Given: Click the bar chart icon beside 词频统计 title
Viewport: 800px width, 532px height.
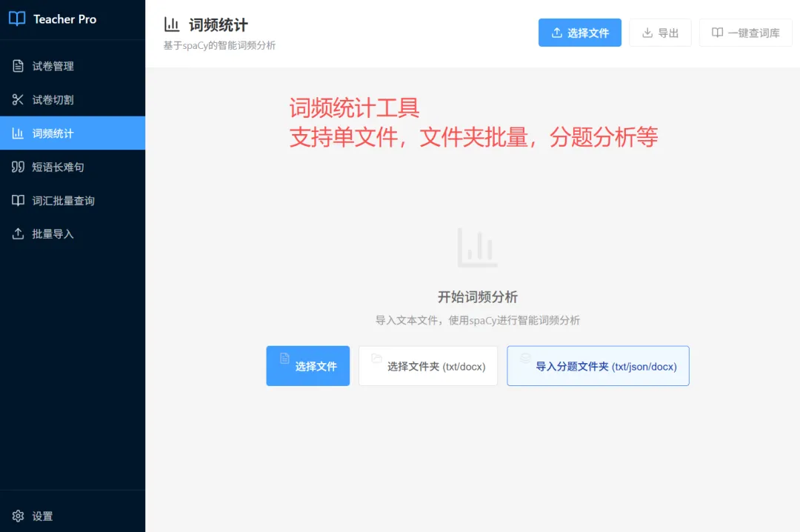Looking at the screenshot, I should 172,24.
